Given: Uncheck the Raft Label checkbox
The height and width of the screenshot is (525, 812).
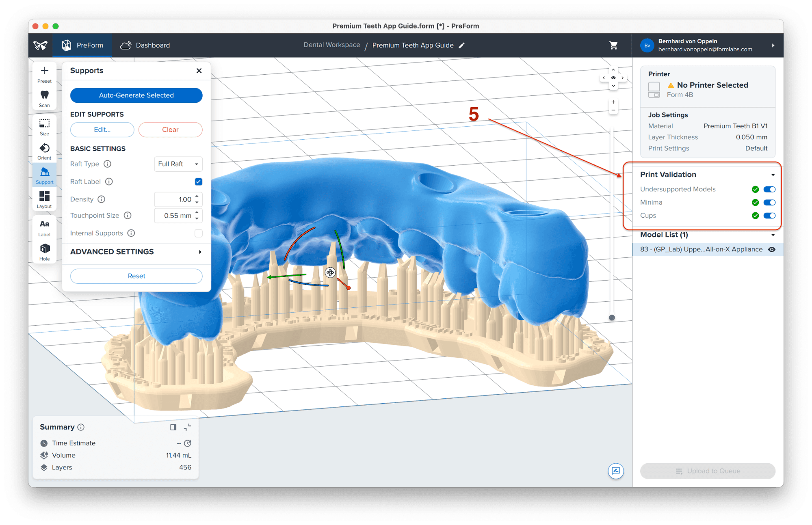Looking at the screenshot, I should click(198, 181).
